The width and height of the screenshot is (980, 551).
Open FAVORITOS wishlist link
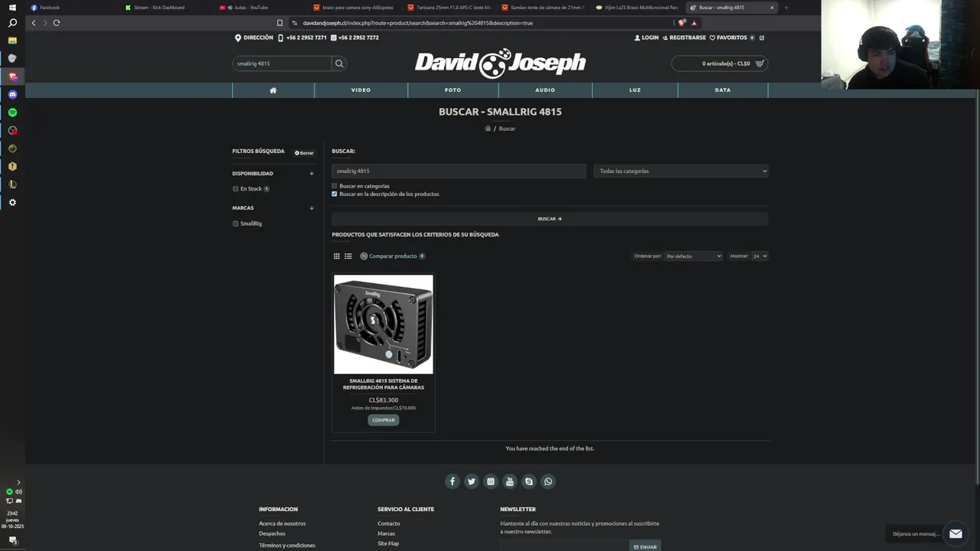tap(731, 37)
